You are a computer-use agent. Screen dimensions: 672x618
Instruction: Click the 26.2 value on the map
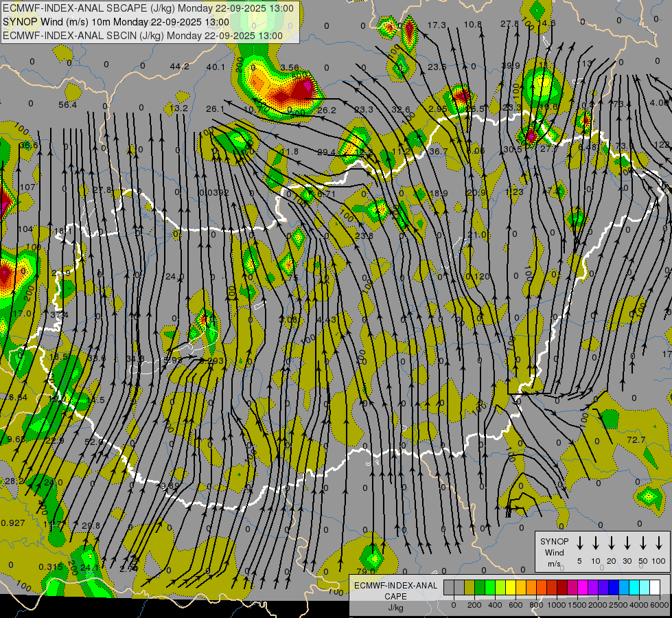coord(327,111)
